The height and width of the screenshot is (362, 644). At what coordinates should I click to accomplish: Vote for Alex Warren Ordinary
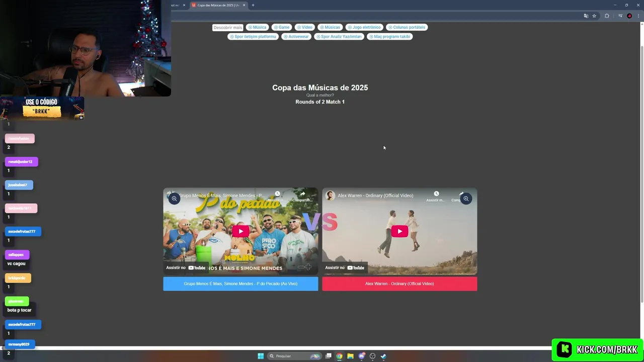click(x=399, y=284)
